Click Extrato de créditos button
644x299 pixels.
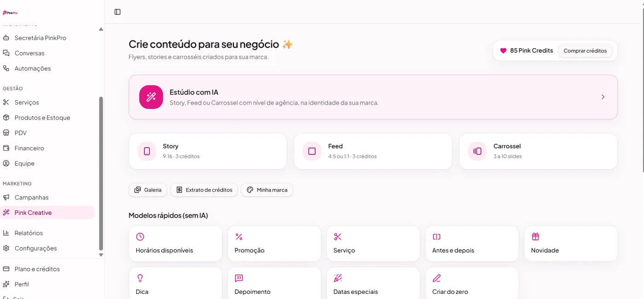[204, 190]
